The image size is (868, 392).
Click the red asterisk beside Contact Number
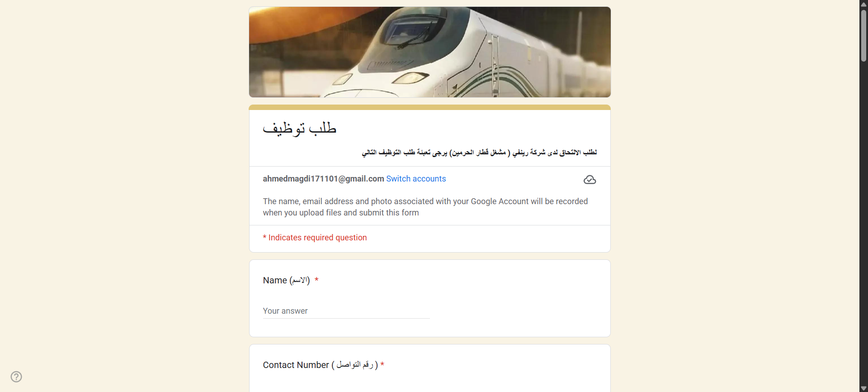(x=382, y=365)
